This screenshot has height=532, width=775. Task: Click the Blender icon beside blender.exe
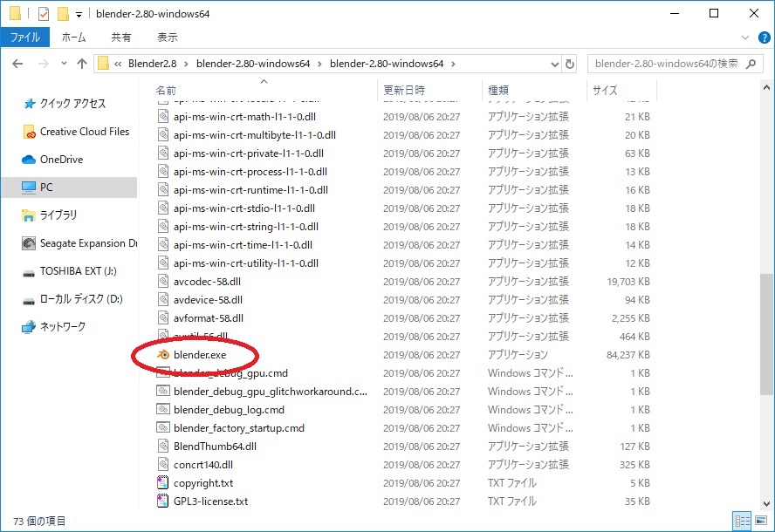point(163,355)
